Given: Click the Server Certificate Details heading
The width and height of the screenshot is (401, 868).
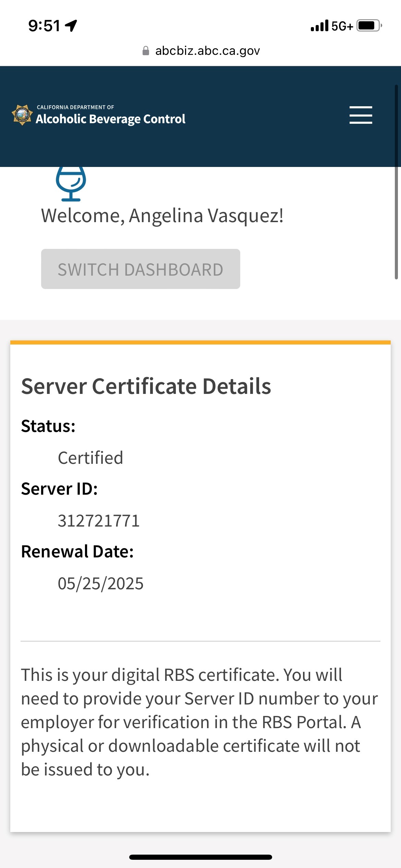Looking at the screenshot, I should pos(146,386).
